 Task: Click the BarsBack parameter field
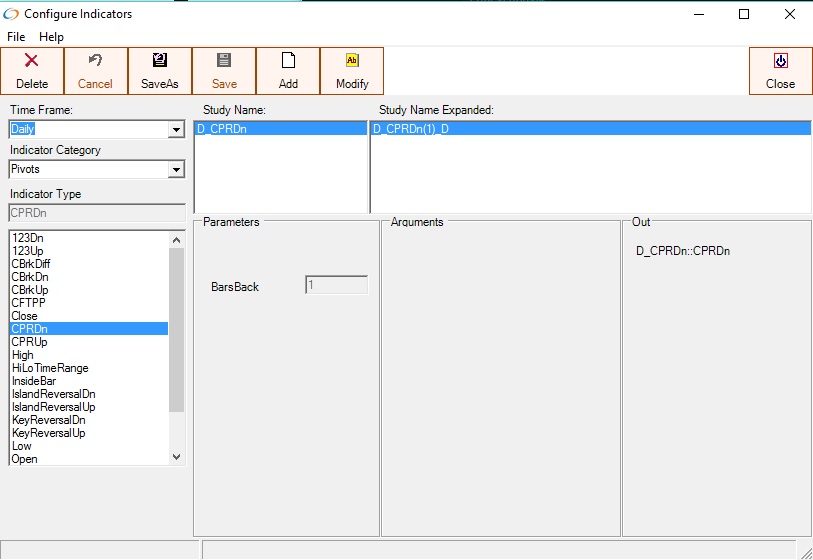click(x=336, y=286)
